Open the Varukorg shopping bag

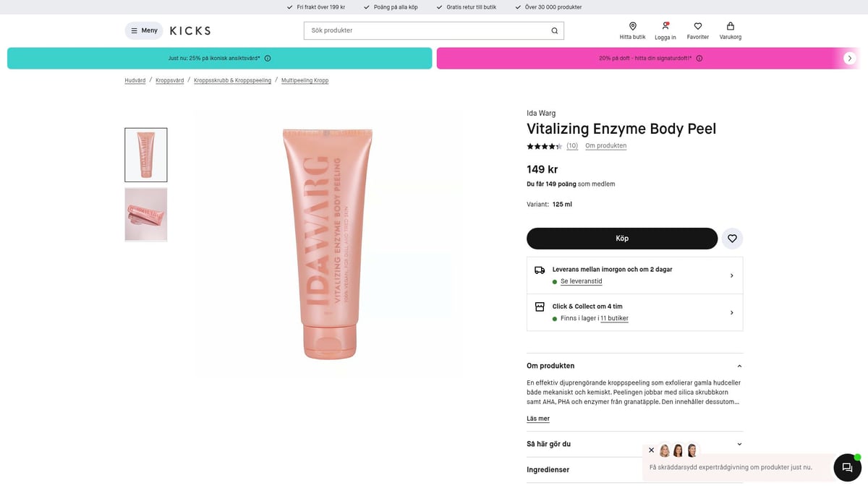tap(731, 30)
